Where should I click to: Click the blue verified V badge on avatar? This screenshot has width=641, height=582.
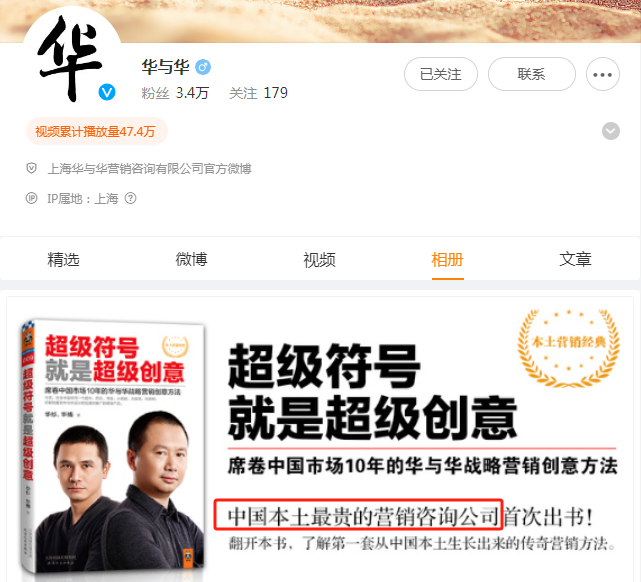coord(107,92)
